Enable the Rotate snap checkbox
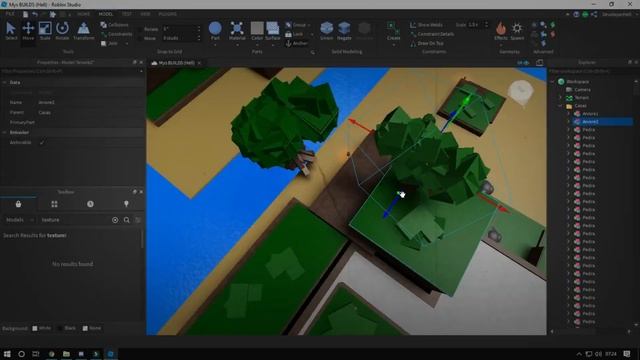 pyautogui.click(x=140, y=29)
